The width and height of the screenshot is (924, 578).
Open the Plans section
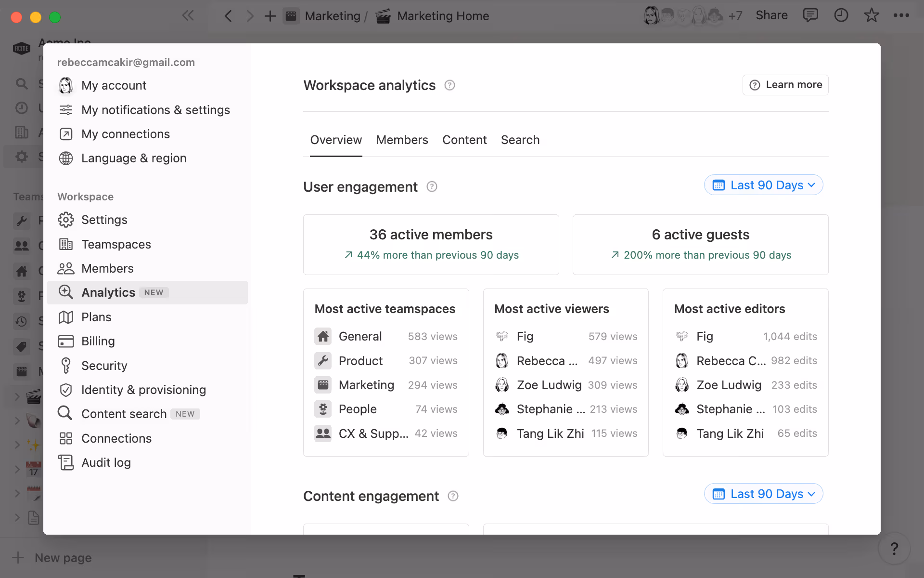[x=97, y=316]
